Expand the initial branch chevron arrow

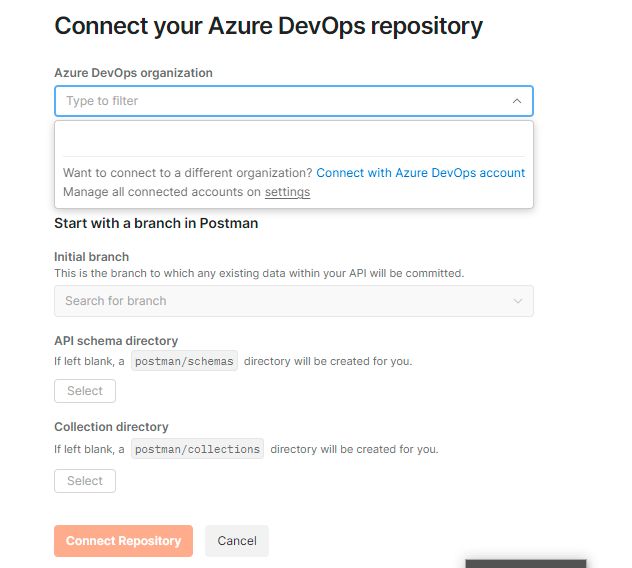click(x=518, y=301)
